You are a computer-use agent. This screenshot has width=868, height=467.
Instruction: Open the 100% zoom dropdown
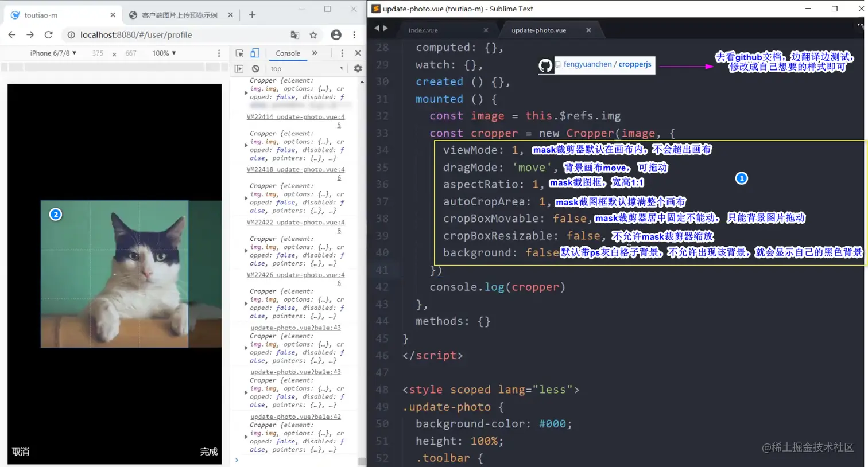tap(164, 53)
